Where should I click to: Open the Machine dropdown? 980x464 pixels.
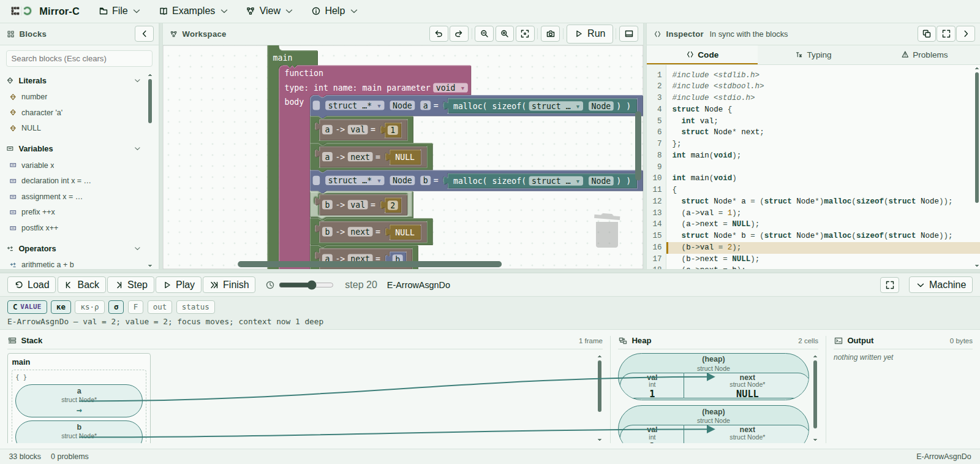point(941,284)
